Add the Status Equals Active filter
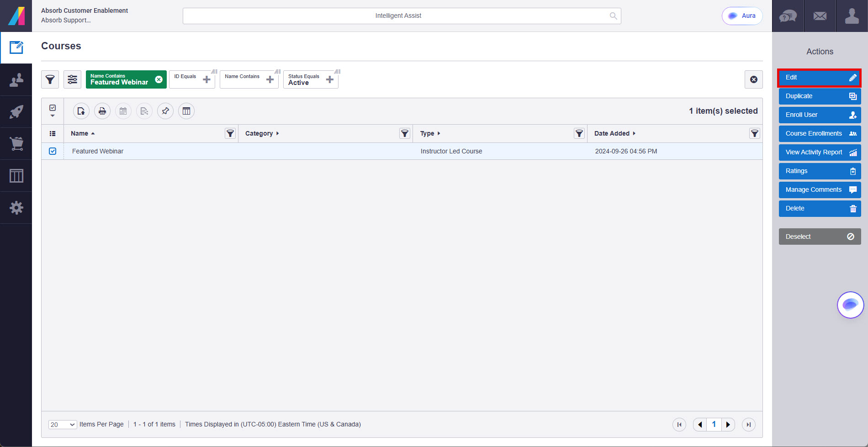The height and width of the screenshot is (447, 868). (329, 80)
